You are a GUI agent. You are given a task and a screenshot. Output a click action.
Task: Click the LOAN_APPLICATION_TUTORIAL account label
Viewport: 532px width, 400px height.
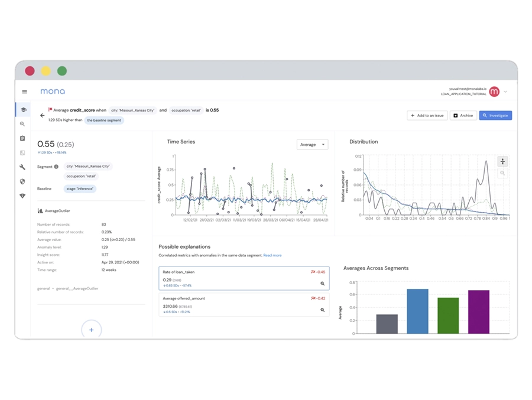click(463, 94)
